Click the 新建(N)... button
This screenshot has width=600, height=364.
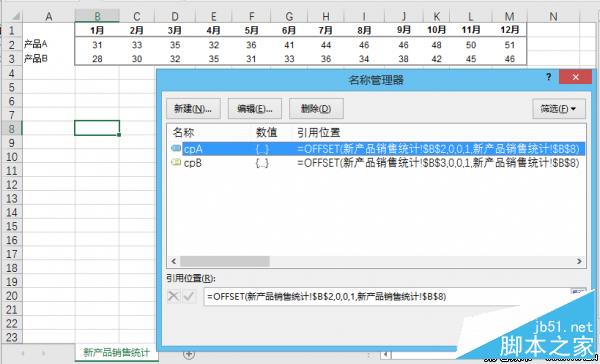(193, 109)
